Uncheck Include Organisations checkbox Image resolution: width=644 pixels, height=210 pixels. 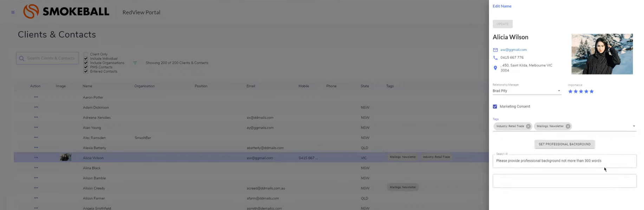point(86,63)
